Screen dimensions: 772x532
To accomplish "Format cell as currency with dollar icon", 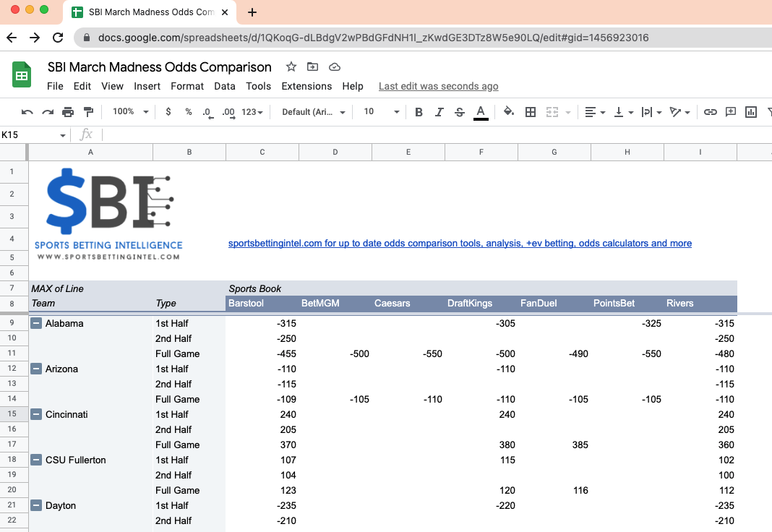I will pyautogui.click(x=167, y=112).
